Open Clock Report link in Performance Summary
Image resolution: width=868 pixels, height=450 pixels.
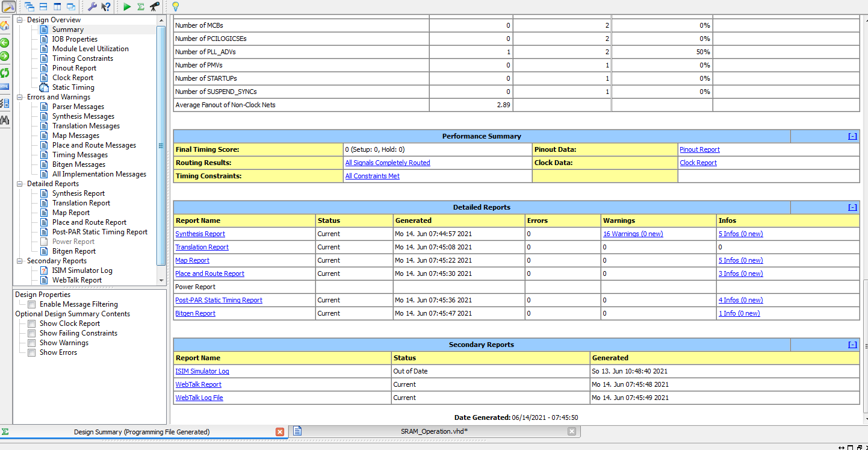pos(698,163)
